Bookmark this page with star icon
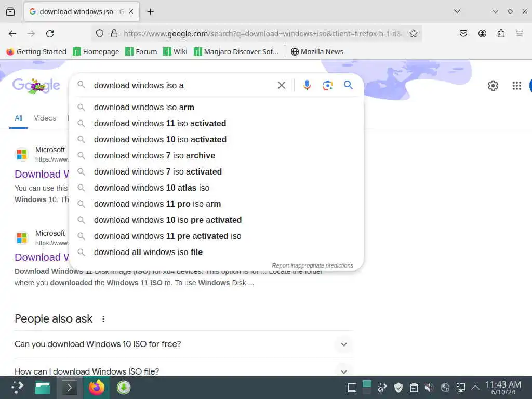 click(x=413, y=33)
